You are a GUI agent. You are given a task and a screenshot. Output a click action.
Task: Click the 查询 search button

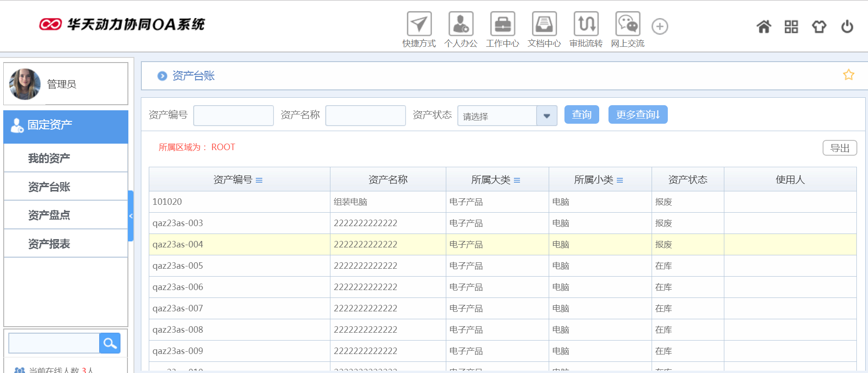point(582,114)
